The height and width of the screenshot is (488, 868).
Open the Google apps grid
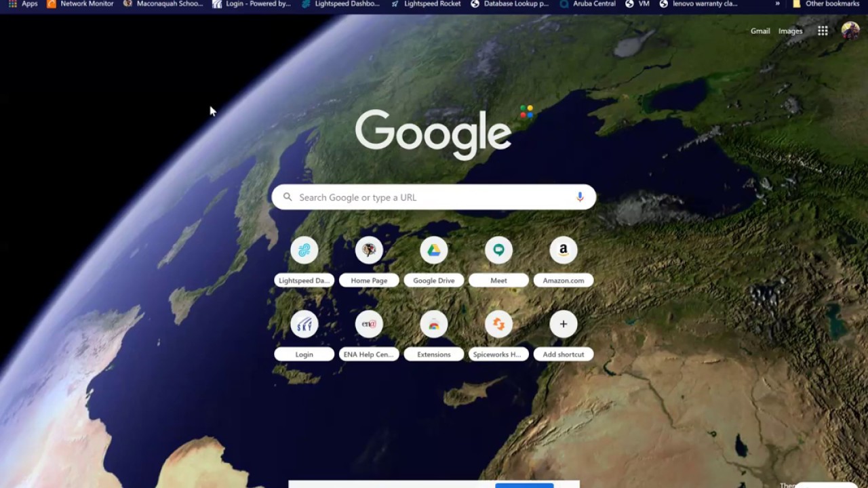(823, 30)
